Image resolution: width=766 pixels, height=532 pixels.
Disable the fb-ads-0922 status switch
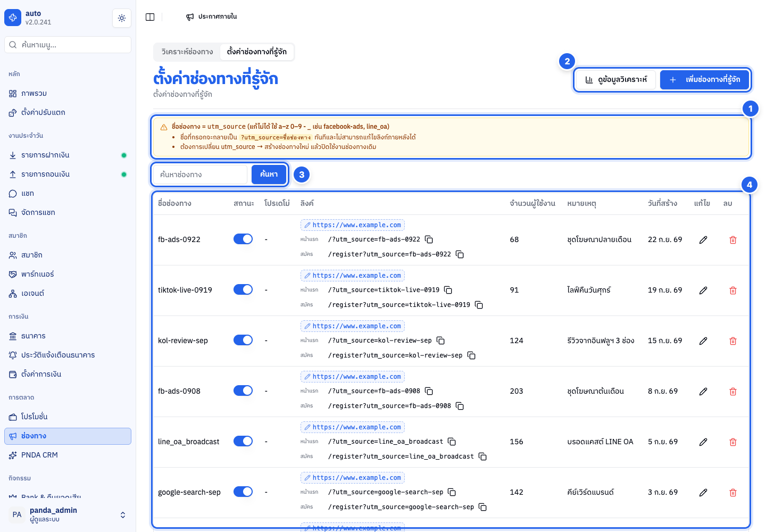(x=243, y=239)
